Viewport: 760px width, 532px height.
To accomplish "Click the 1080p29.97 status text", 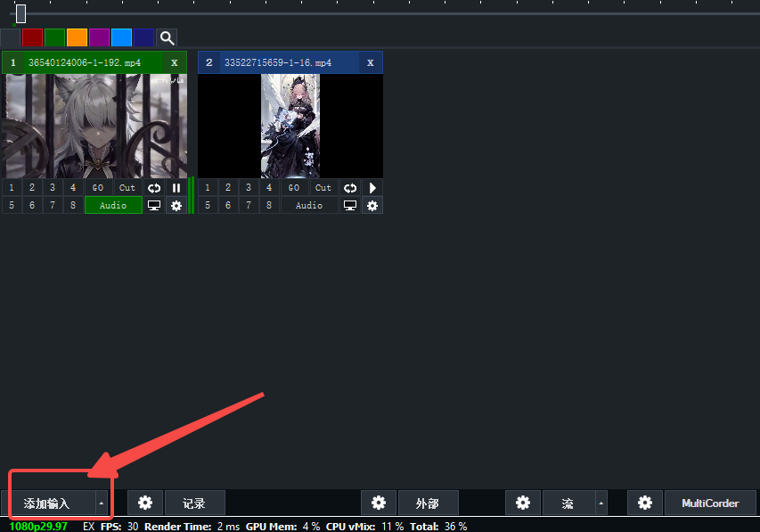I will click(38, 526).
